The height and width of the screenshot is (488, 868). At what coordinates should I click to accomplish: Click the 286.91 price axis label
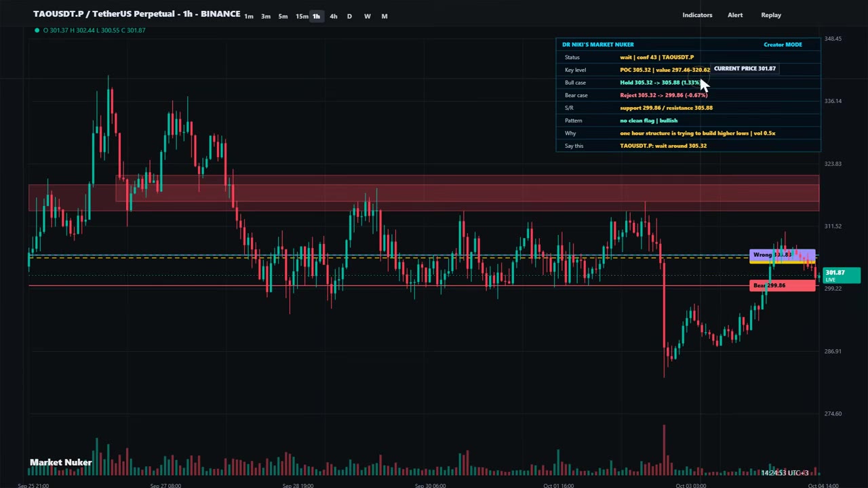coord(833,351)
